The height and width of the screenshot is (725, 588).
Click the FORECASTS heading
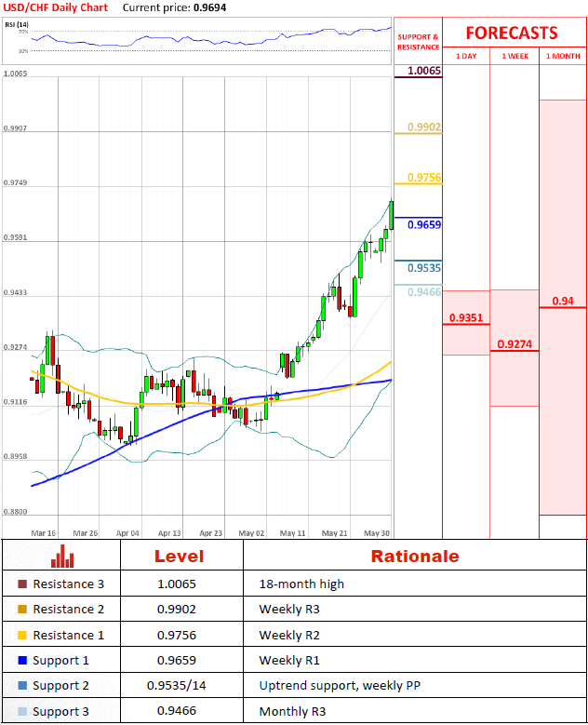click(512, 34)
